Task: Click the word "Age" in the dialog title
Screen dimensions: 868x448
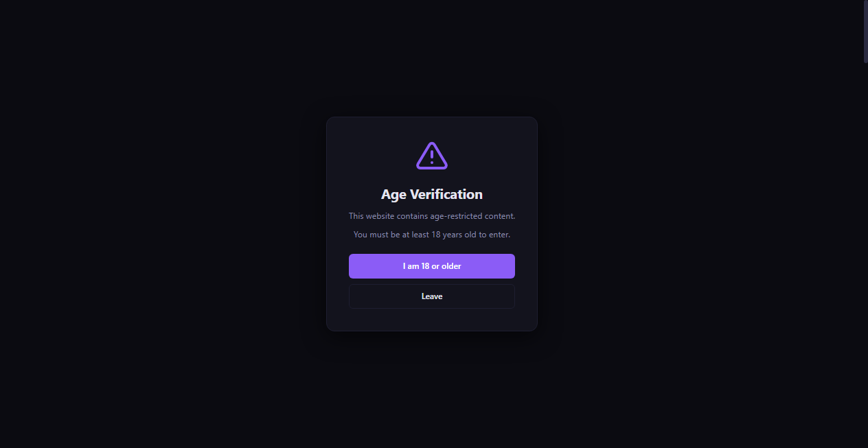Action: pos(394,194)
